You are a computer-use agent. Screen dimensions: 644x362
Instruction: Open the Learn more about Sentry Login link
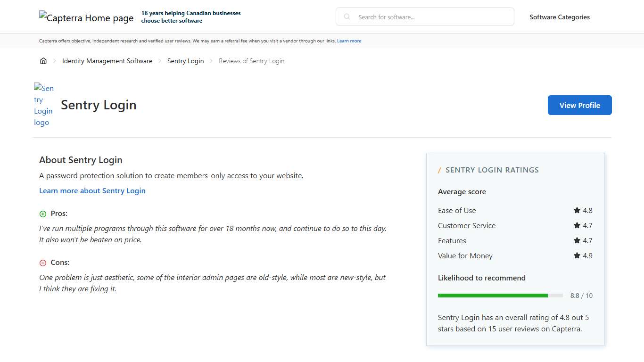click(92, 190)
